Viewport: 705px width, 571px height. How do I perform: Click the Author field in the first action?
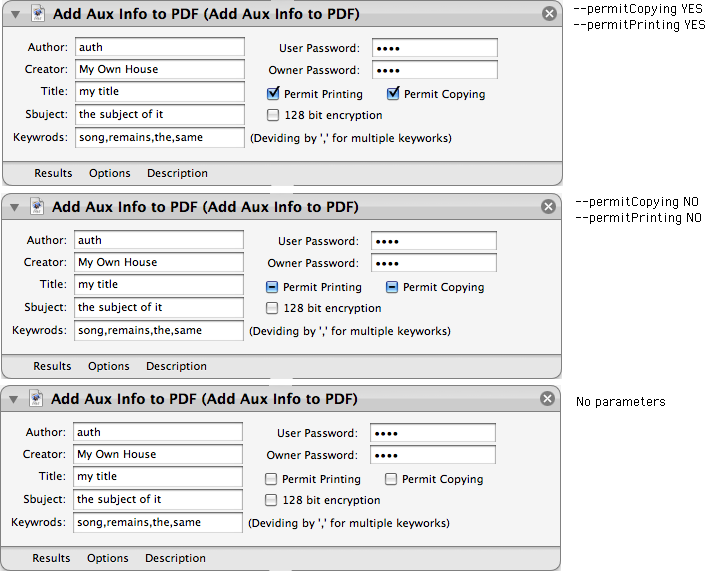(160, 47)
